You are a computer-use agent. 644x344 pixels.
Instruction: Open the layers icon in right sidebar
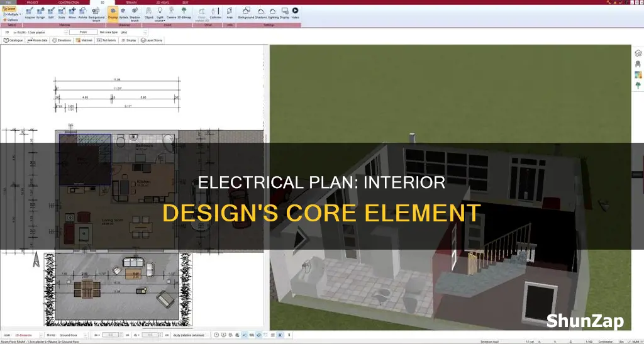[638, 53]
